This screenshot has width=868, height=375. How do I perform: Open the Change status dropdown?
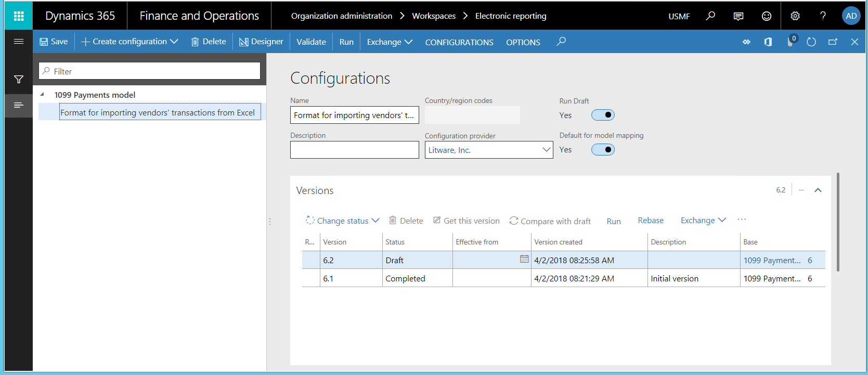(343, 221)
